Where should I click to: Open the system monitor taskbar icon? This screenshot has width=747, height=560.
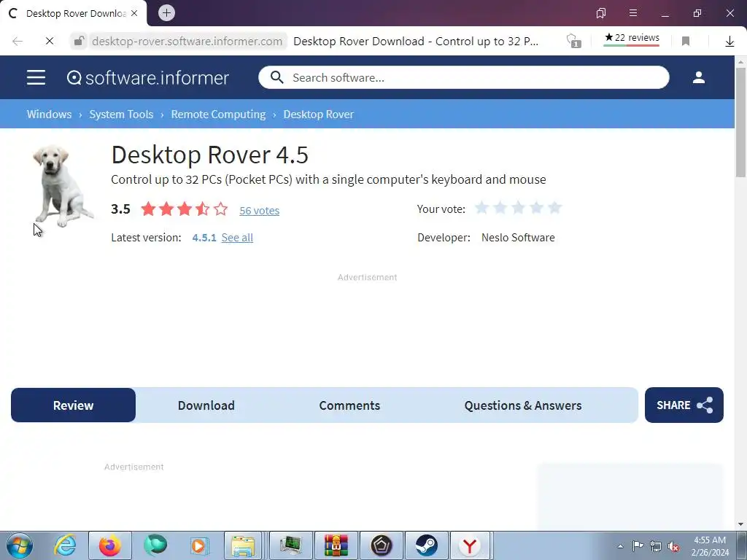[290, 545]
